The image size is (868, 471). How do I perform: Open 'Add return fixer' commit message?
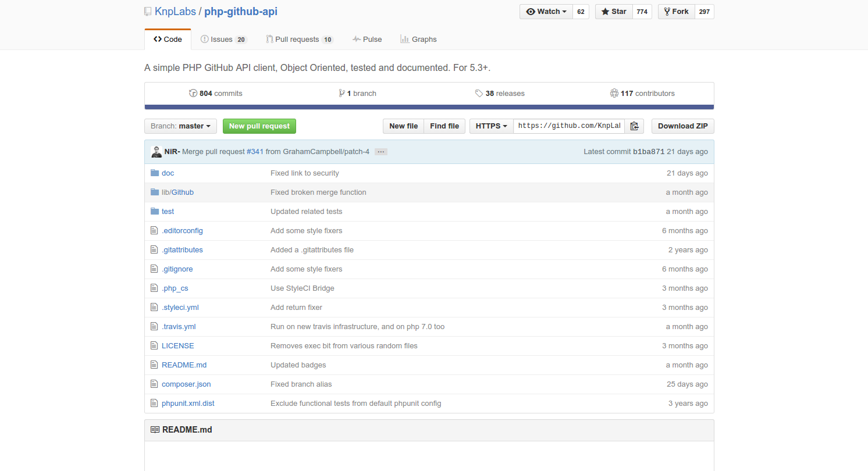click(x=296, y=307)
